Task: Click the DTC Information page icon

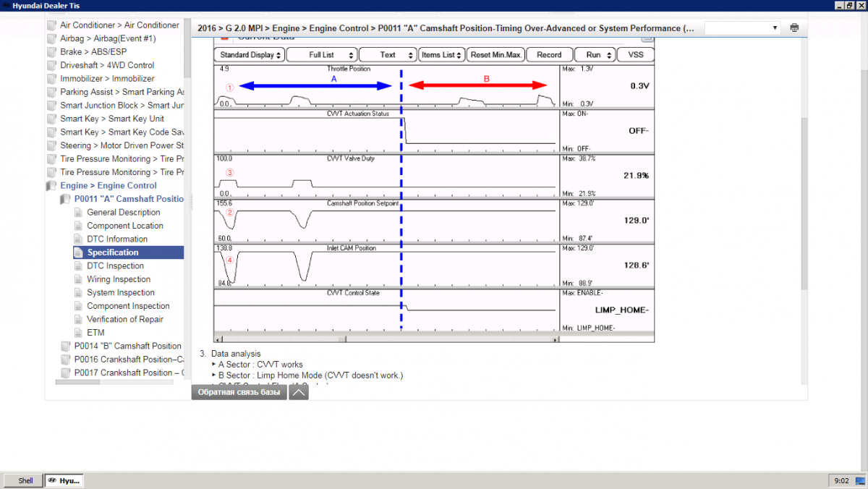Action: point(79,239)
